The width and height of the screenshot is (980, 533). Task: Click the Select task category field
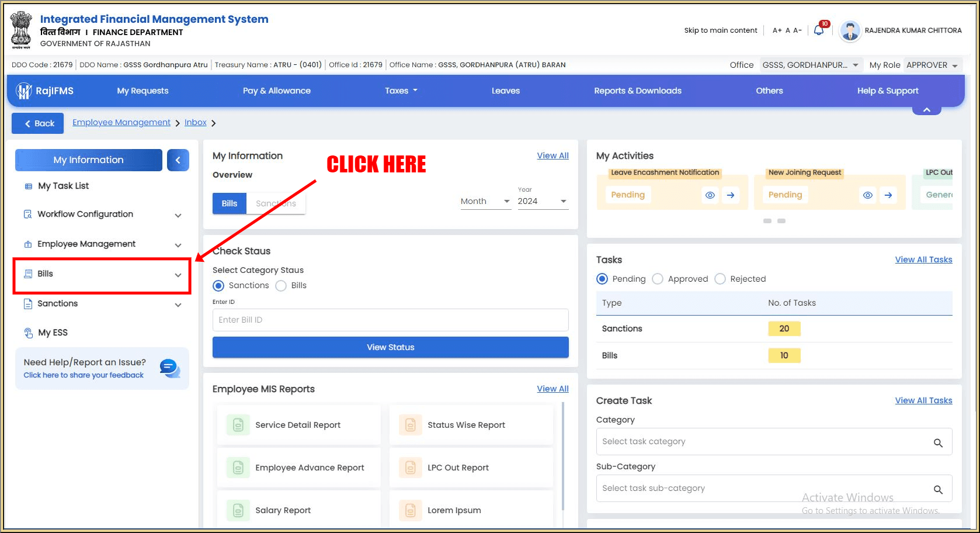(774, 442)
